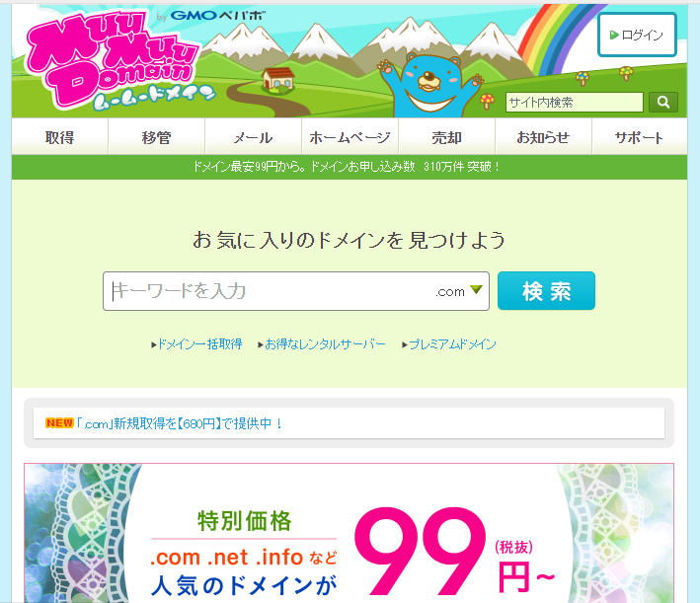Open the .com domain extension dropdown
The width and height of the screenshot is (700, 603).
click(459, 291)
